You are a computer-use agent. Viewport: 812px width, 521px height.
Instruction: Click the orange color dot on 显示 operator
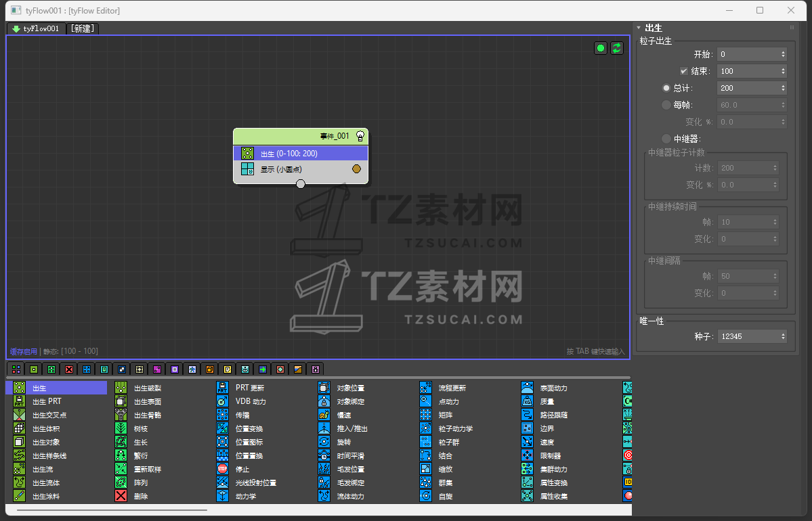click(x=356, y=169)
